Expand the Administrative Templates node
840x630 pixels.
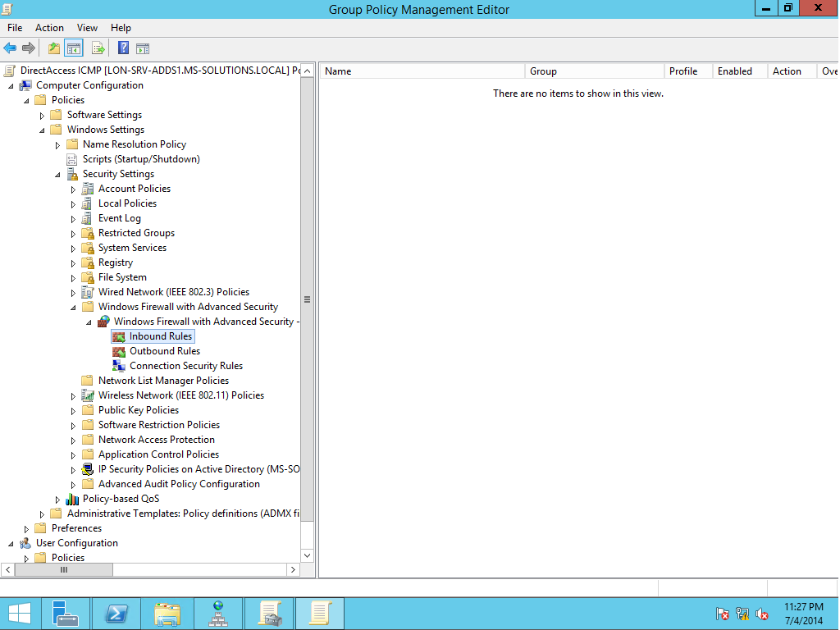point(42,514)
